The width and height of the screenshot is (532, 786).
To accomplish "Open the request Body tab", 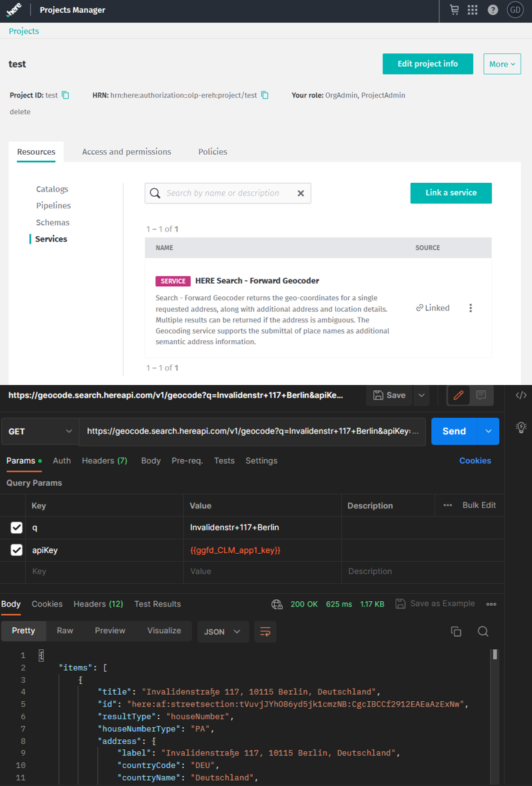I will pos(151,460).
